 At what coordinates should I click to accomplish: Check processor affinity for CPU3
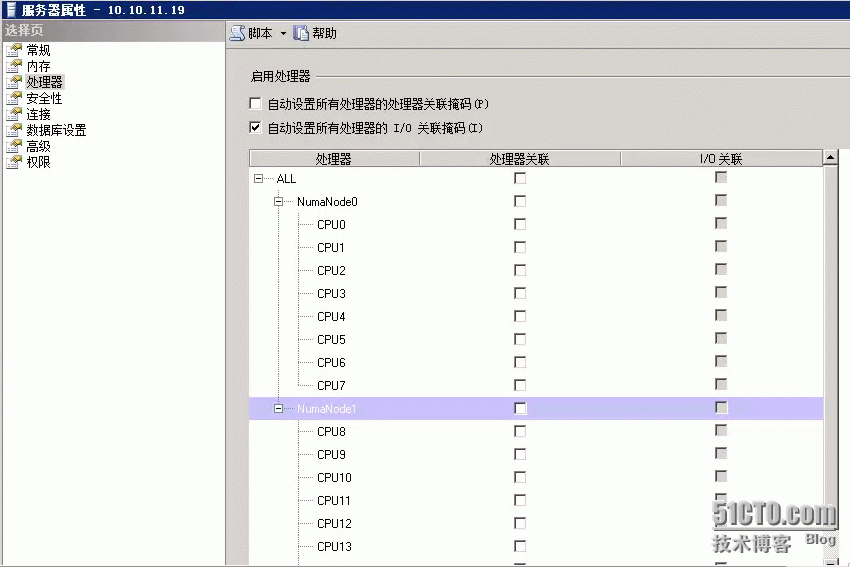520,293
